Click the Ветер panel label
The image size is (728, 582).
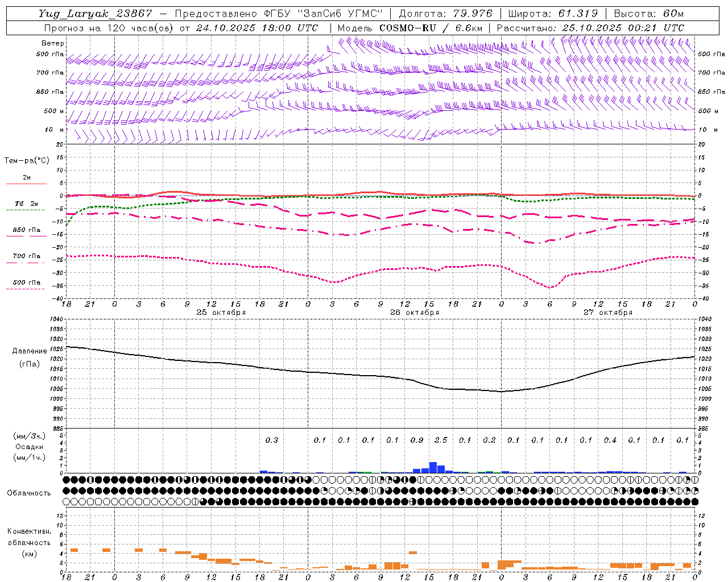point(53,43)
